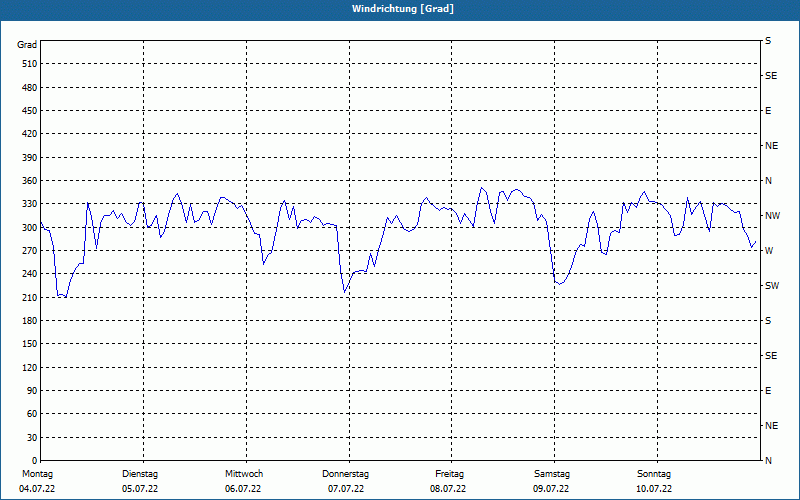Click the "SE" compass label near 480 degrees
Screen dimensions: 800x500
(771, 76)
